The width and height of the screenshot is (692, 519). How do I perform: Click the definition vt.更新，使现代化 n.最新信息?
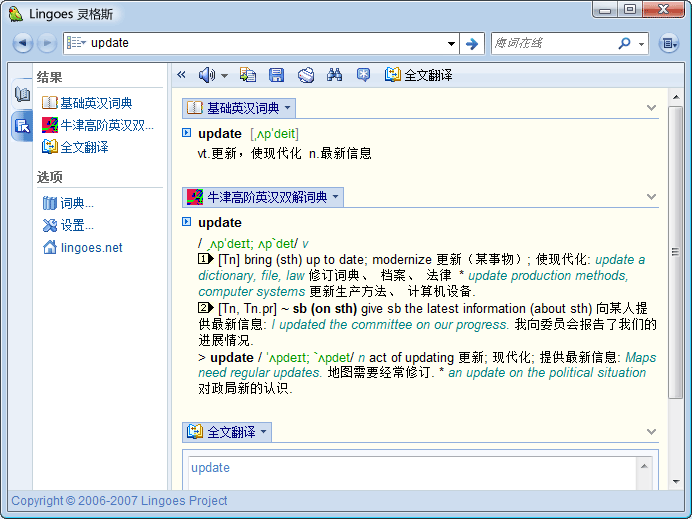tap(284, 153)
